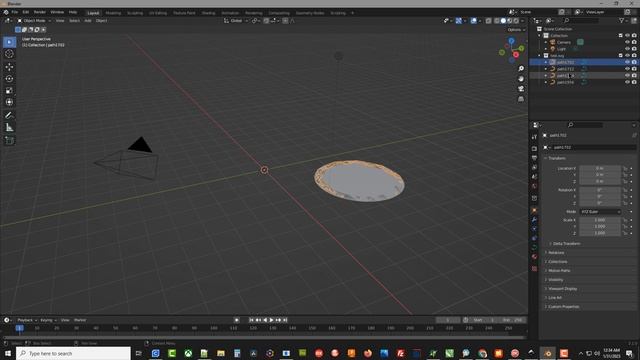
Task: Open the XYZ Euler rotation mode dropdown
Action: tap(600, 211)
